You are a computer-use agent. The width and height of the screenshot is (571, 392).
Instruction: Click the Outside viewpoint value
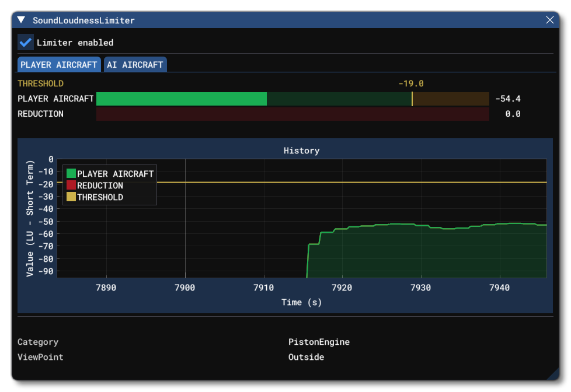(x=306, y=357)
